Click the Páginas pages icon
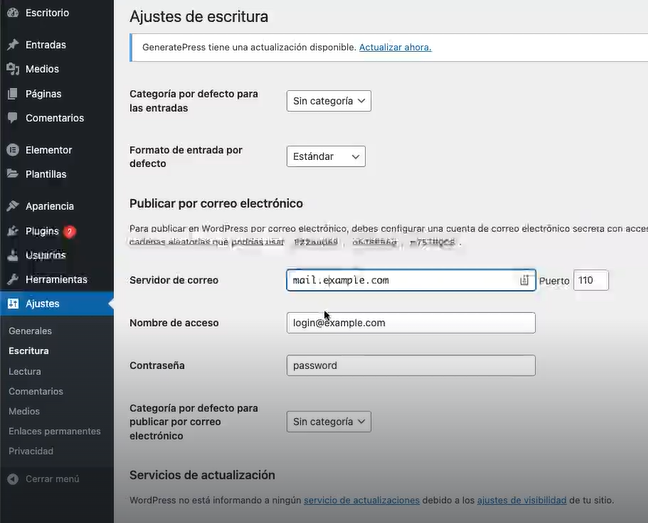This screenshot has width=648, height=523. tap(13, 94)
